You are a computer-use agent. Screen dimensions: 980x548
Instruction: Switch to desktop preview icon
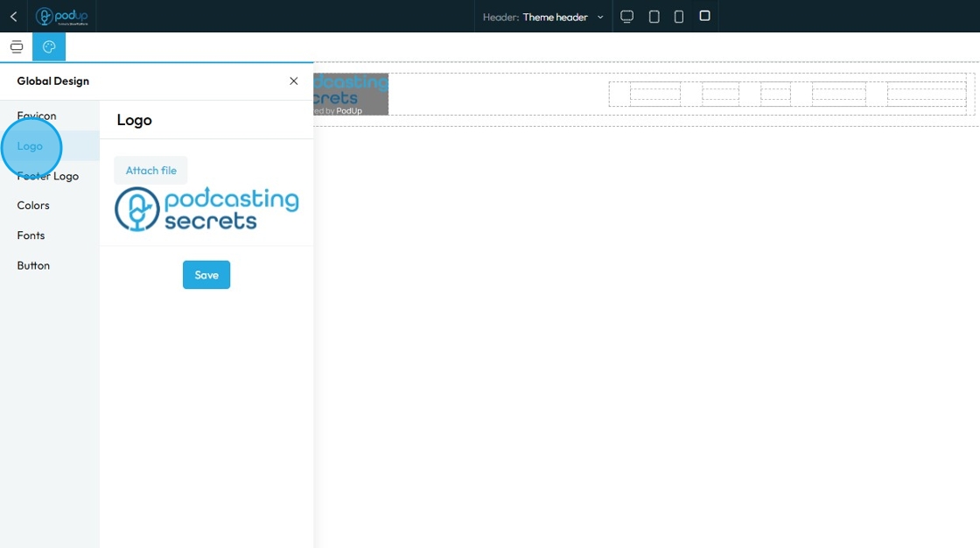click(x=626, y=17)
